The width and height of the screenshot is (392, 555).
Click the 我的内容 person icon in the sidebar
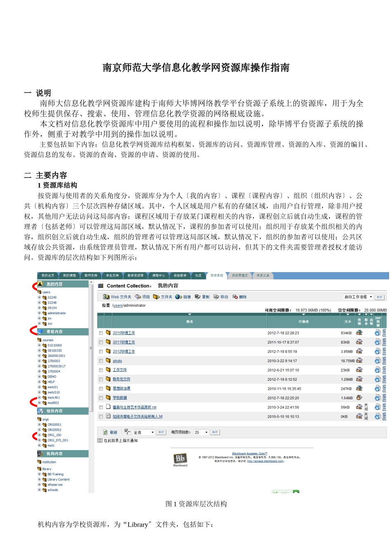(x=40, y=284)
